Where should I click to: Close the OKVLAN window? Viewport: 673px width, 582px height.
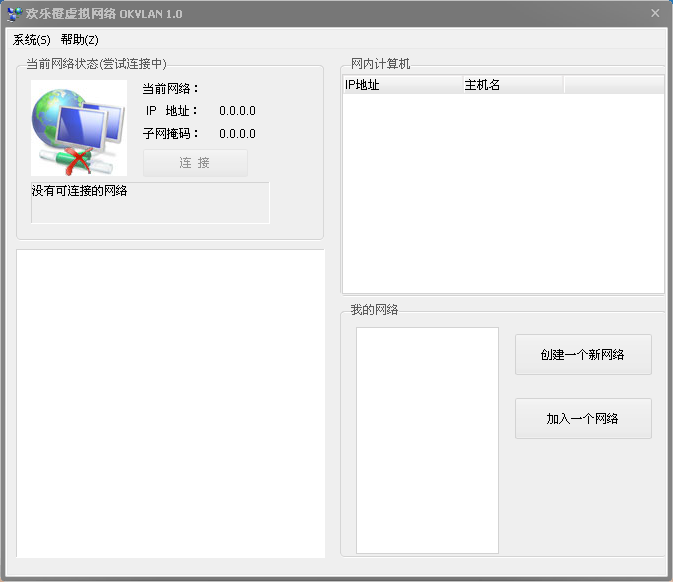click(655, 13)
